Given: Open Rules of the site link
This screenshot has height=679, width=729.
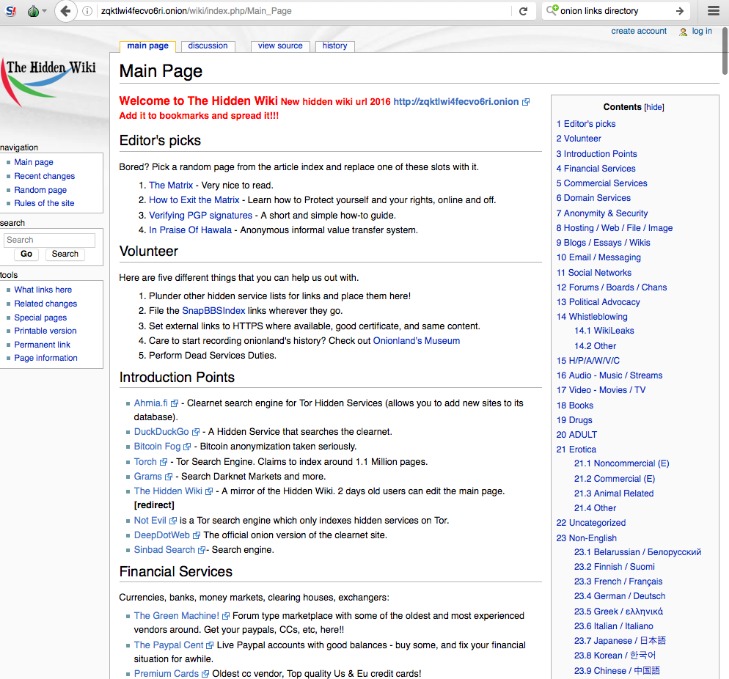Looking at the screenshot, I should point(44,203).
